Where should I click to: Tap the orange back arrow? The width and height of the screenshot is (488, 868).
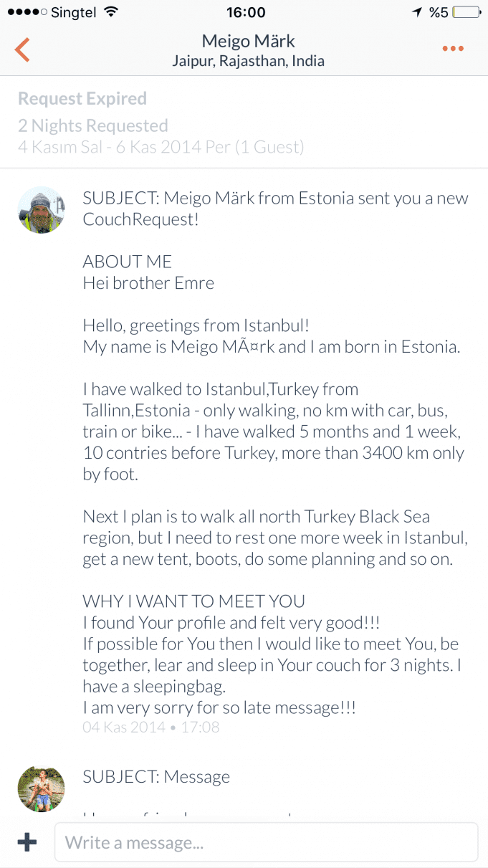22,49
